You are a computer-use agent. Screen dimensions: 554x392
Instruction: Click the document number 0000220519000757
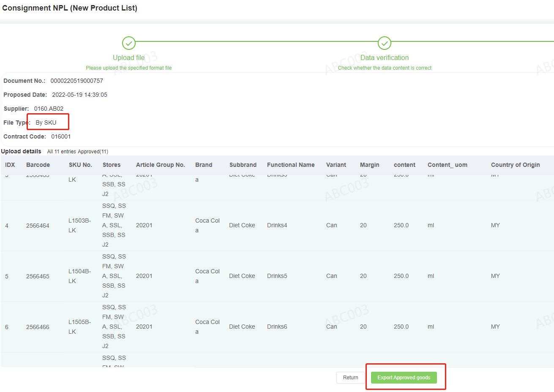76,81
